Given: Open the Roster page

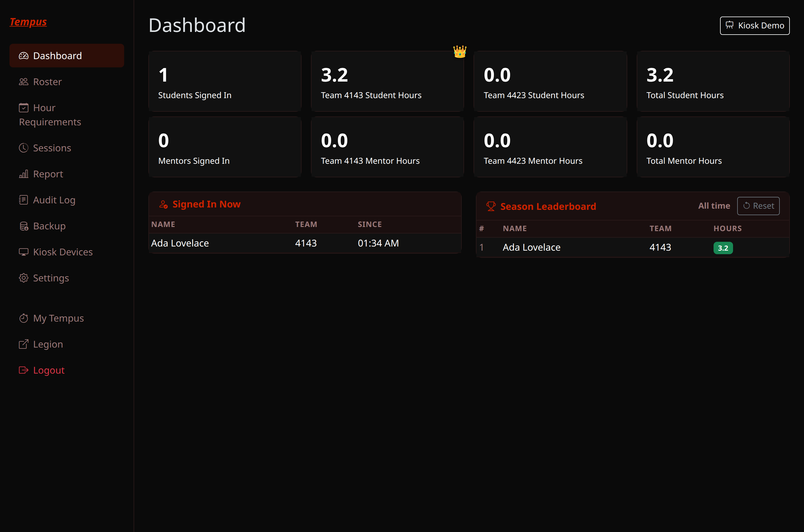Looking at the screenshot, I should pyautogui.click(x=67, y=82).
